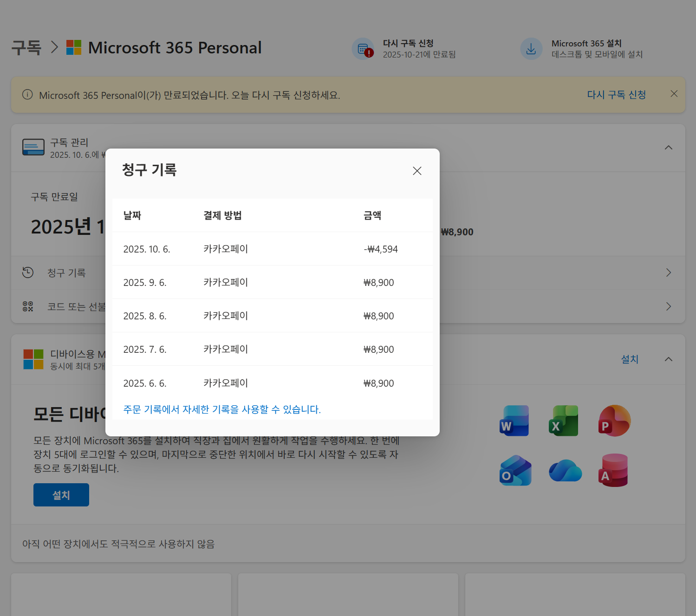Click the Microsoft logo in 디바이스용 section

click(x=33, y=359)
